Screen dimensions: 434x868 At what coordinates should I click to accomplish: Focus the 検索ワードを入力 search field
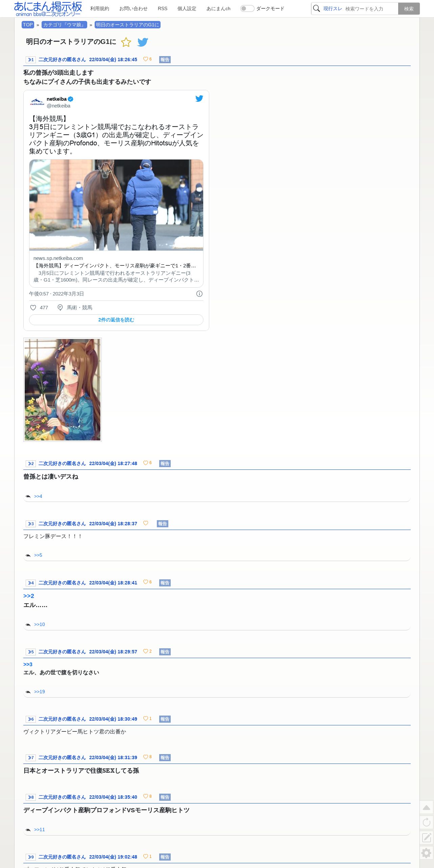[370, 9]
